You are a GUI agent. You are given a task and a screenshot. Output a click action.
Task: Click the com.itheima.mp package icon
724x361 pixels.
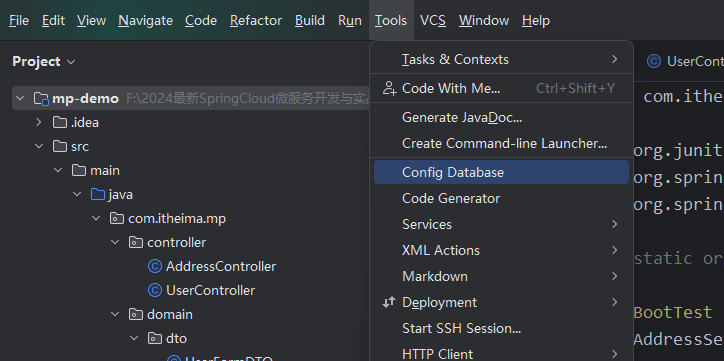click(116, 218)
